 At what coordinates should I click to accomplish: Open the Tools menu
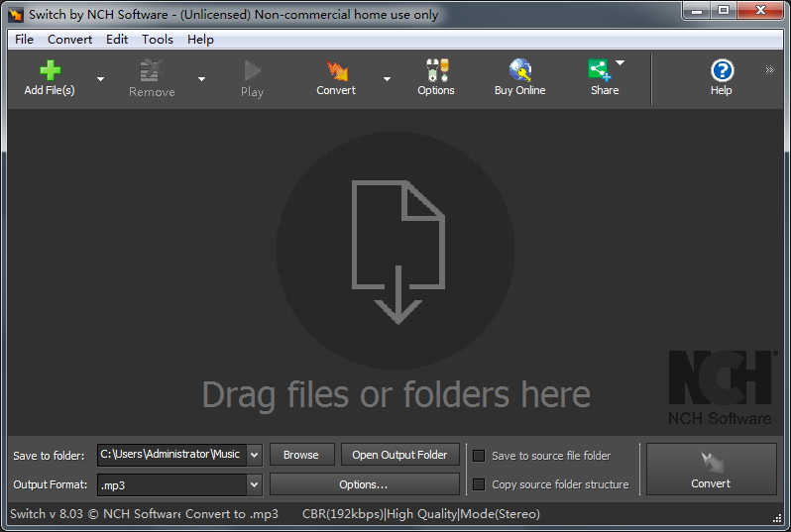[x=158, y=40]
